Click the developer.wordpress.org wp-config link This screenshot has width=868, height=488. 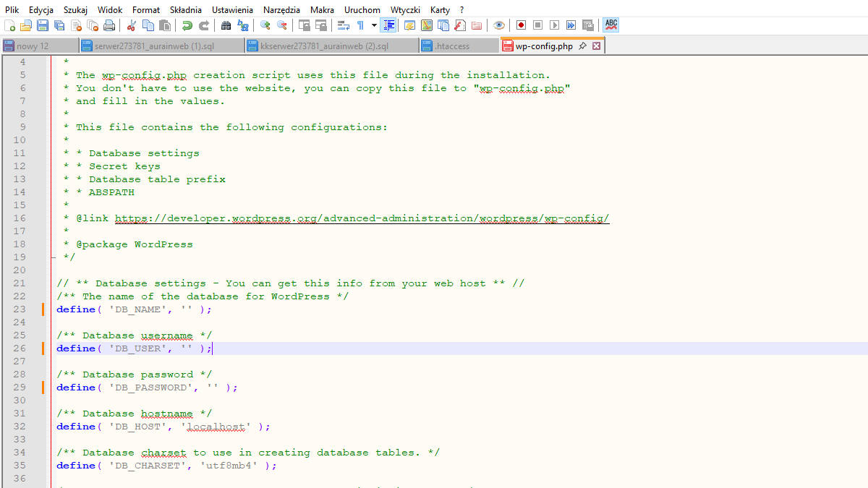point(362,218)
